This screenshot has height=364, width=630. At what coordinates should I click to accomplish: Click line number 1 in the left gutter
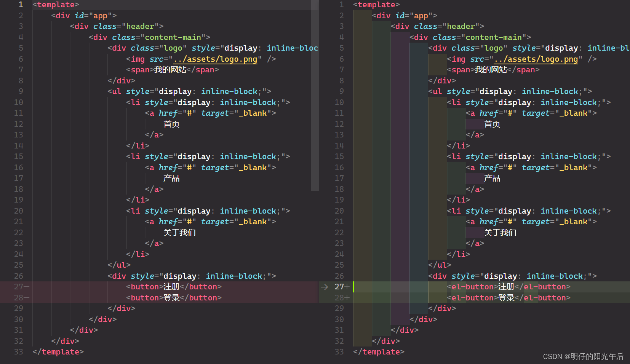pos(21,5)
